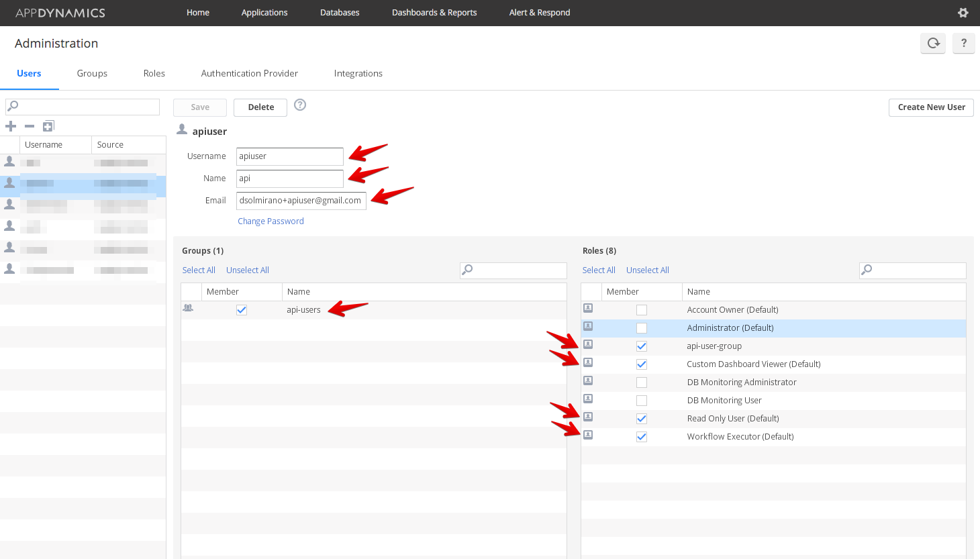Click the plus icon to add user
980x559 pixels.
[x=11, y=126]
